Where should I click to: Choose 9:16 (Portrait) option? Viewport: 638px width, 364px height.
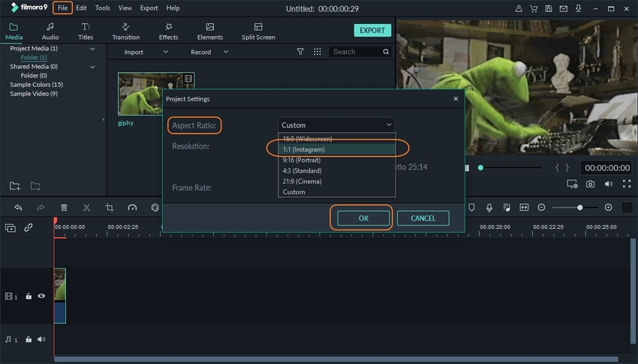coord(336,160)
